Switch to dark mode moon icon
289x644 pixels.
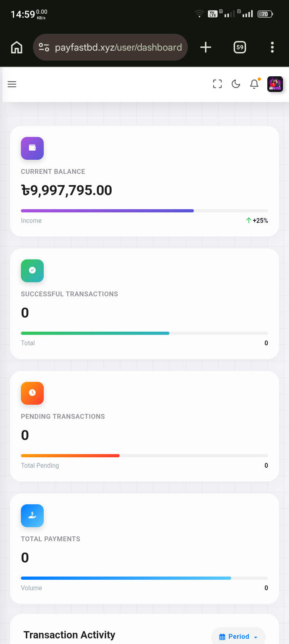click(236, 84)
